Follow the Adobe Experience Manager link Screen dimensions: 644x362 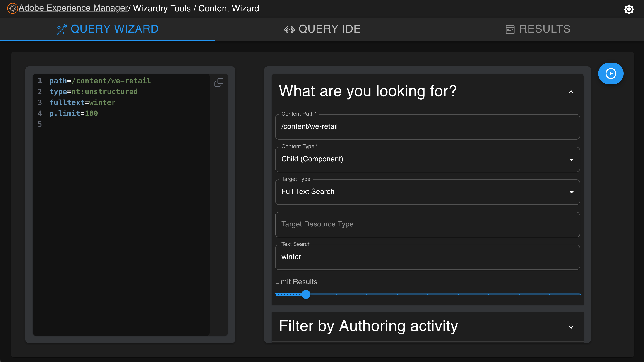[73, 8]
